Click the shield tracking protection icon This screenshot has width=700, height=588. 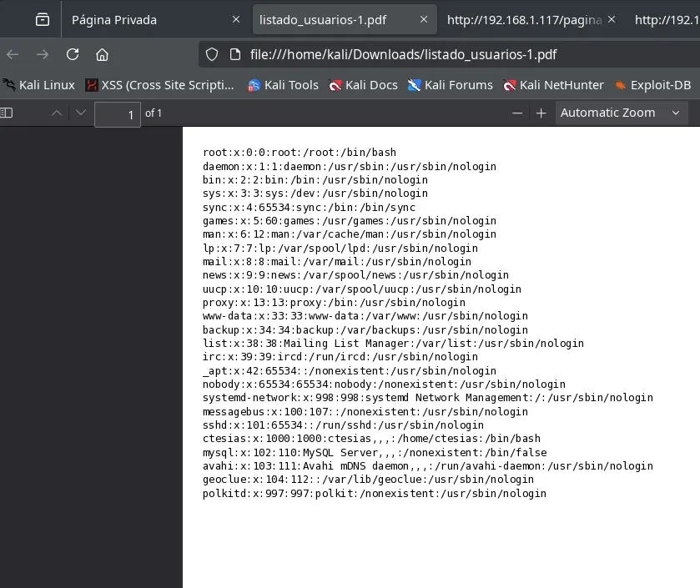point(212,54)
